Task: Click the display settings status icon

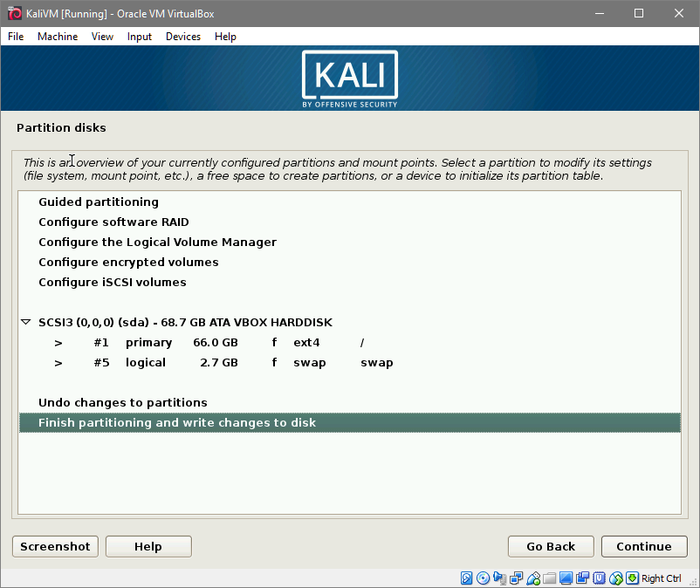Action: (x=566, y=578)
